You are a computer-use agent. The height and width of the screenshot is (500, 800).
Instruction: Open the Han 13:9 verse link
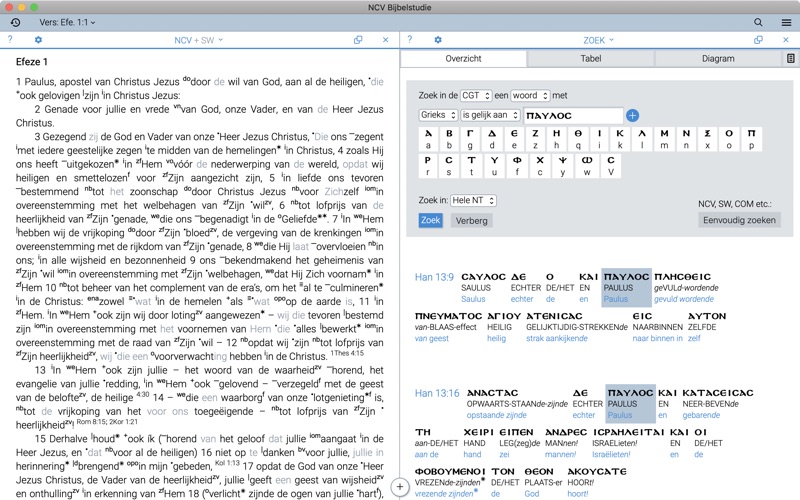coord(434,277)
